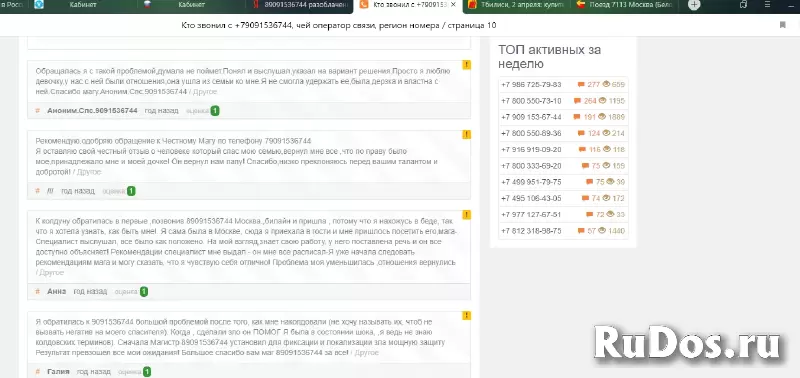Open number +7 495 106-43-05
The height and width of the screenshot is (378, 800).
pyautogui.click(x=531, y=198)
